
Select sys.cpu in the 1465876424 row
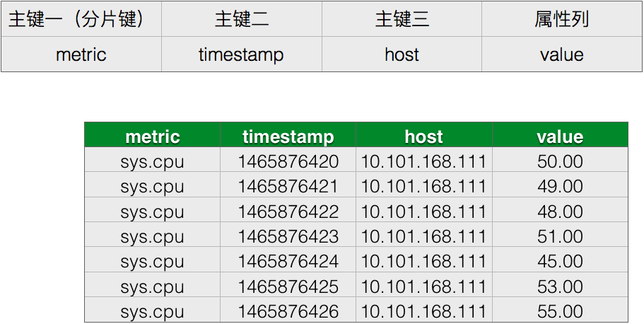pyautogui.click(x=153, y=260)
